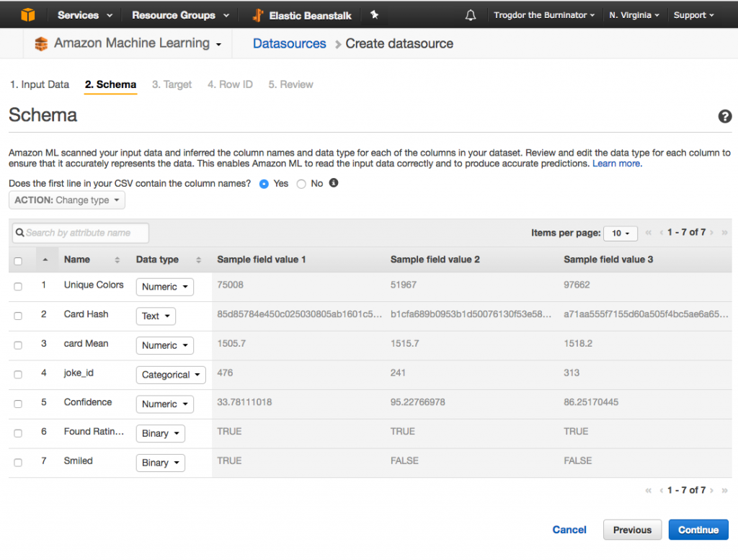738x560 pixels.
Task: Click the Amazon Machine Learning service icon
Action: click(41, 44)
